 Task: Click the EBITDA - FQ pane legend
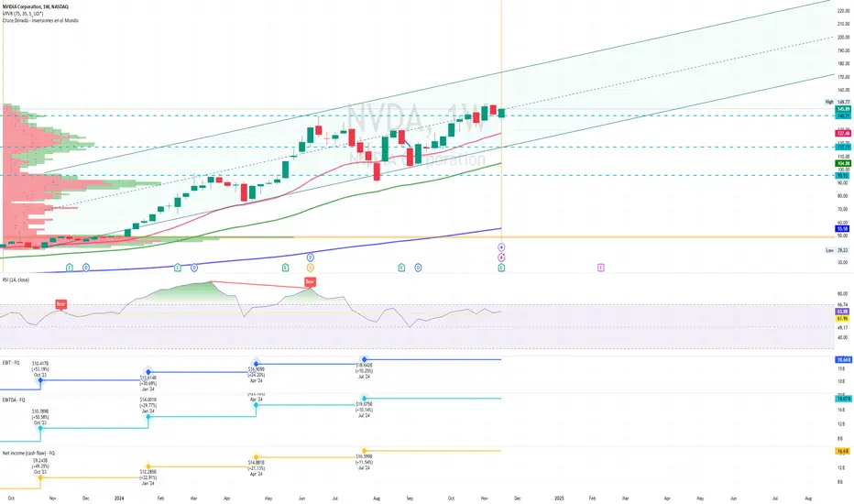[x=14, y=400]
